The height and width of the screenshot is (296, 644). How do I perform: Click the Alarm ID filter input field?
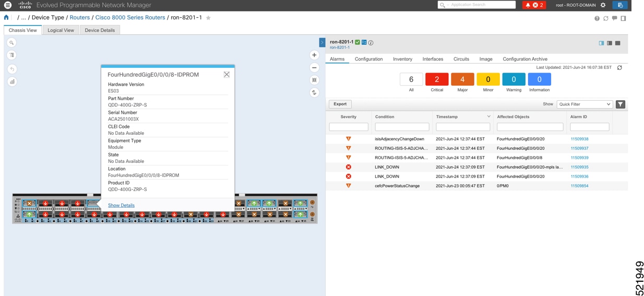tap(590, 127)
